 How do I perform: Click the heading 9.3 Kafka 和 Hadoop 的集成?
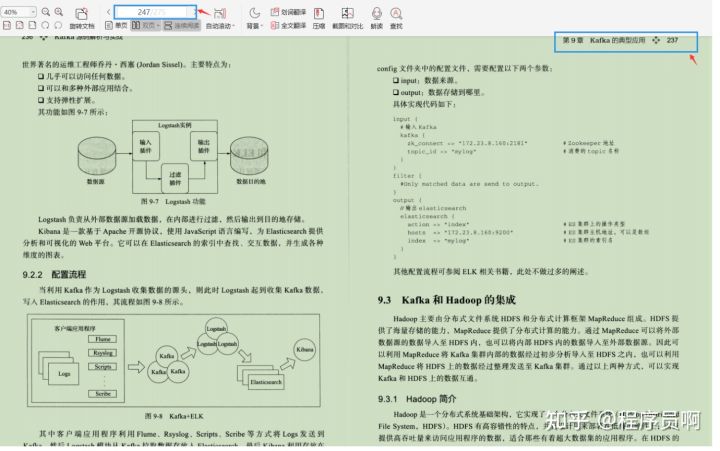(446, 300)
